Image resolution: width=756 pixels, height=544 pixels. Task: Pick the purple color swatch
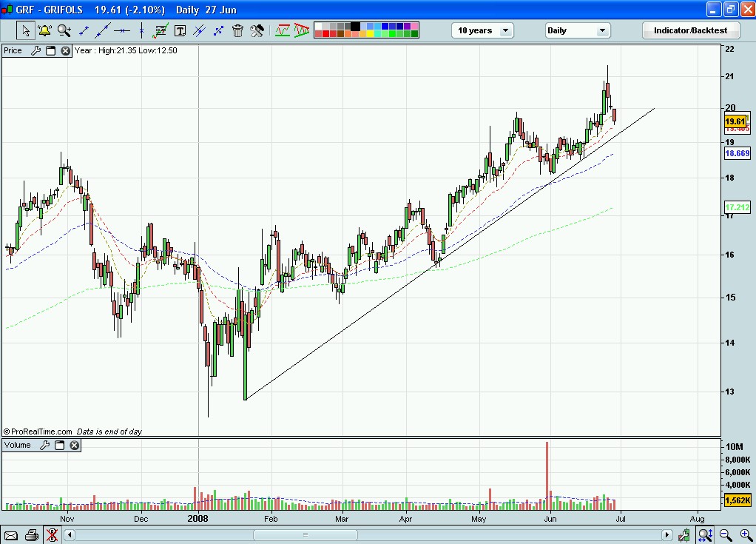pyautogui.click(x=407, y=26)
